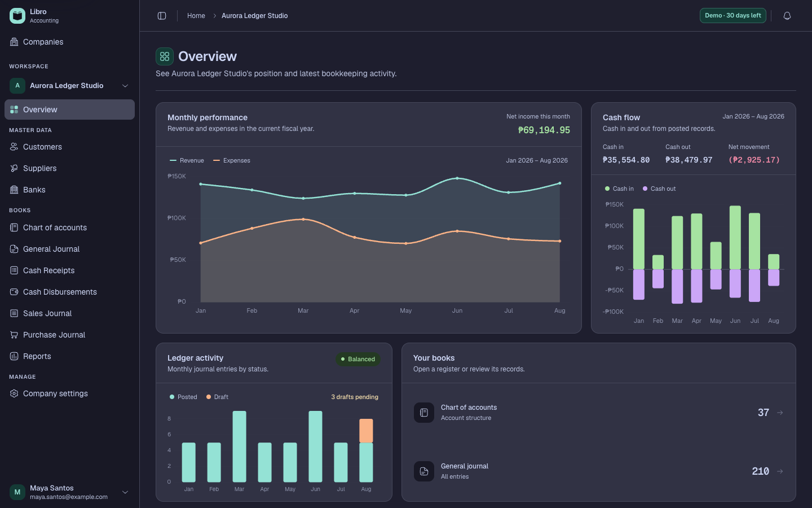
Task: Toggle the sidebar panel icon
Action: point(162,16)
